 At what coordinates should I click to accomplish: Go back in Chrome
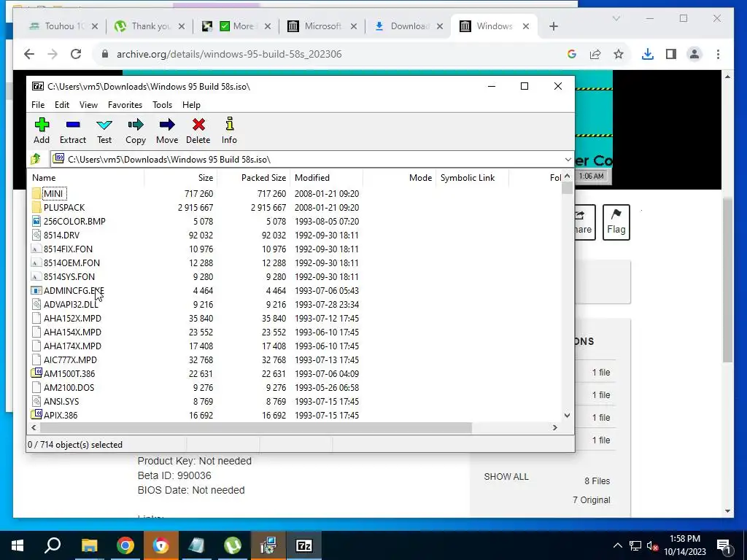(29, 54)
